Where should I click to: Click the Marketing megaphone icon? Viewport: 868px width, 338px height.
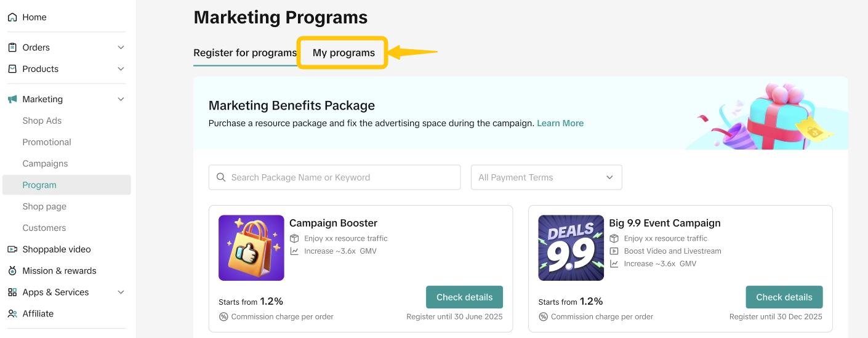[12, 99]
